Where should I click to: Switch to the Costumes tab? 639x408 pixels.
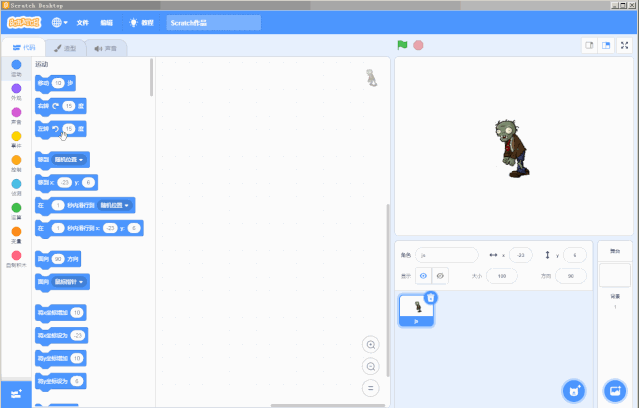click(x=65, y=49)
